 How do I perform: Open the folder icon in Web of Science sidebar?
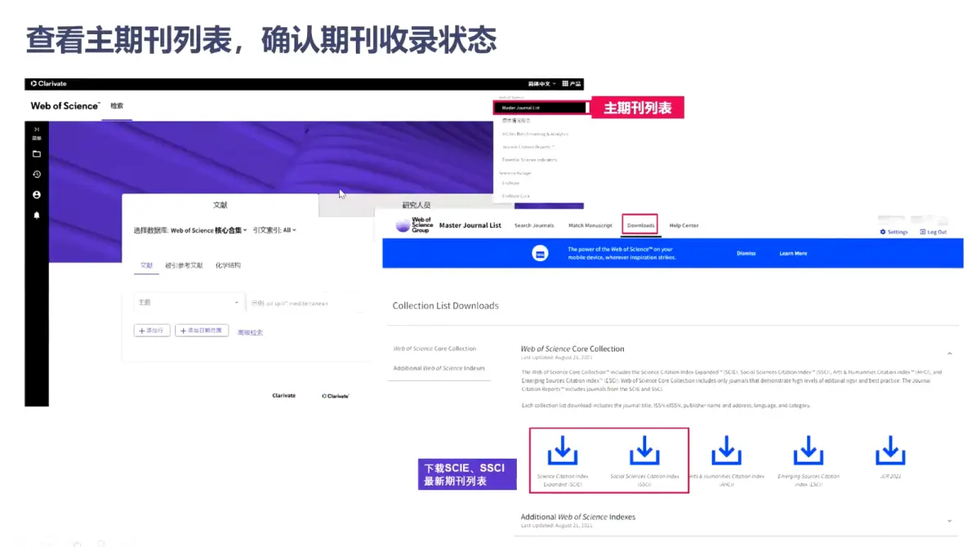tap(36, 153)
